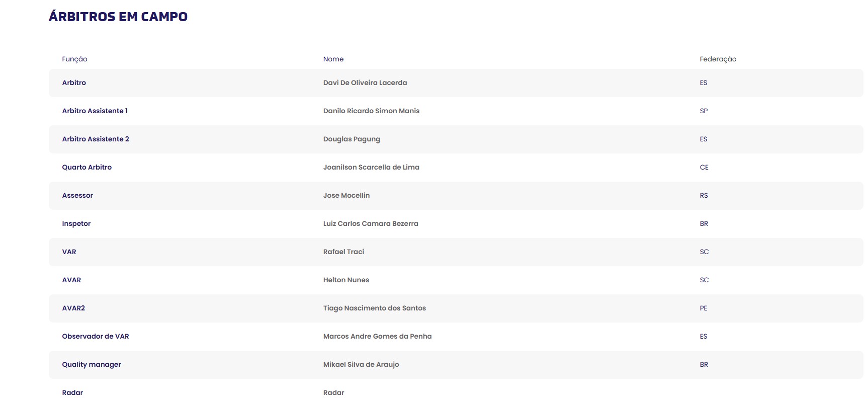Viewport: 868px width, 398px height.
Task: Select the "Inspetor" function cell
Action: tap(76, 224)
